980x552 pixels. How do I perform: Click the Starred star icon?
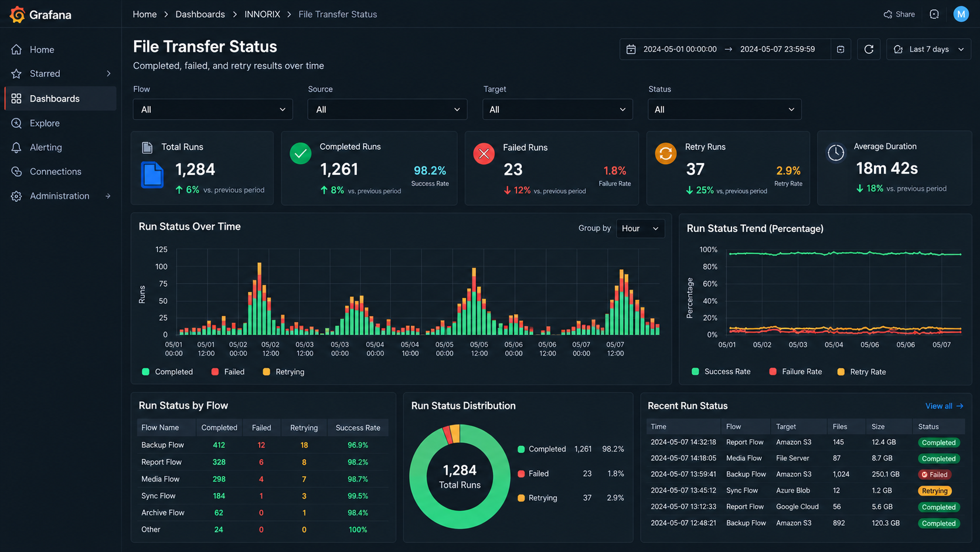(16, 74)
